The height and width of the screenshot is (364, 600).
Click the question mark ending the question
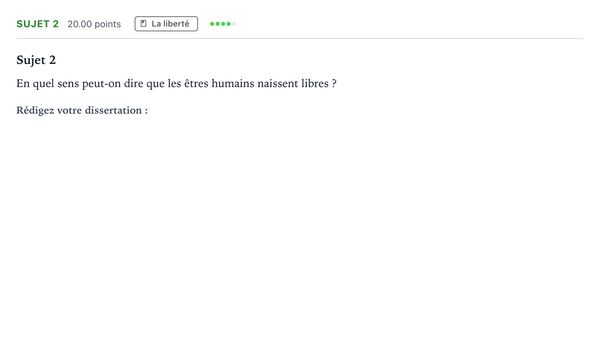[334, 83]
